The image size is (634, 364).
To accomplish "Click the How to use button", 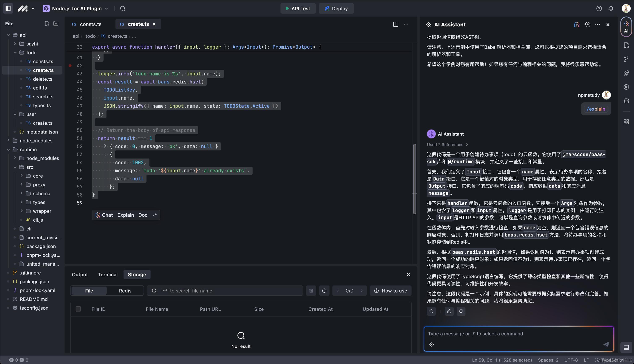I will 390,291.
